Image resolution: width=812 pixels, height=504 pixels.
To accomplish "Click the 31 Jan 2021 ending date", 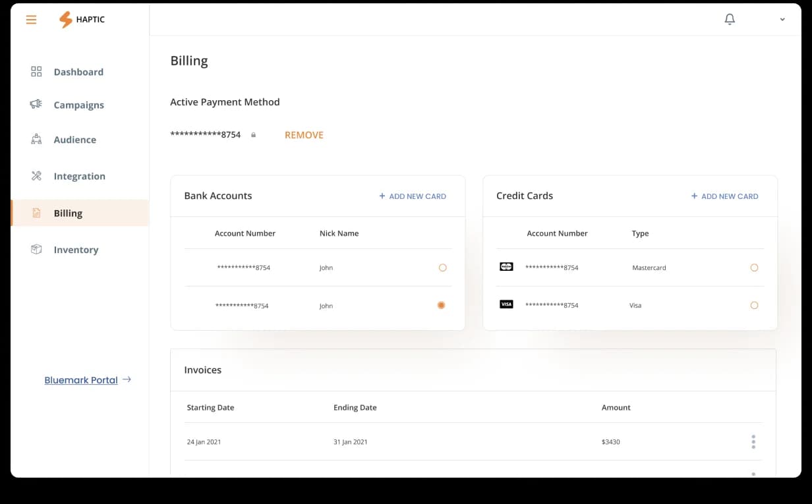I will [x=351, y=442].
